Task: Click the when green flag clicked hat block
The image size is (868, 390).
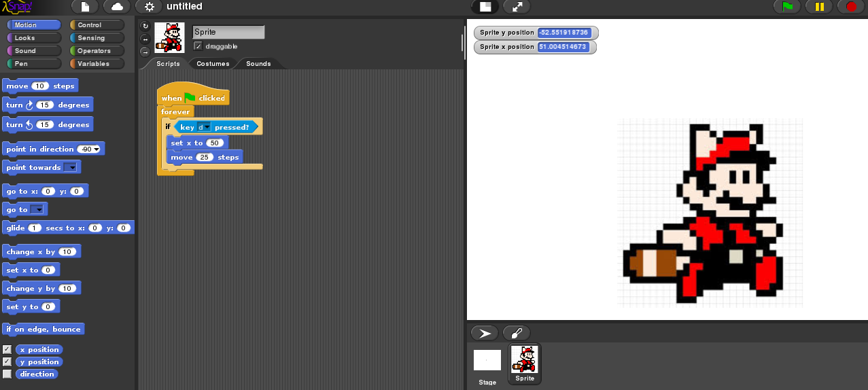Action: [193, 96]
